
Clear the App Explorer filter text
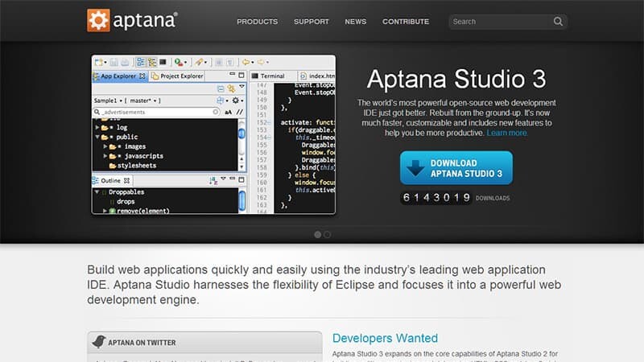[216, 112]
